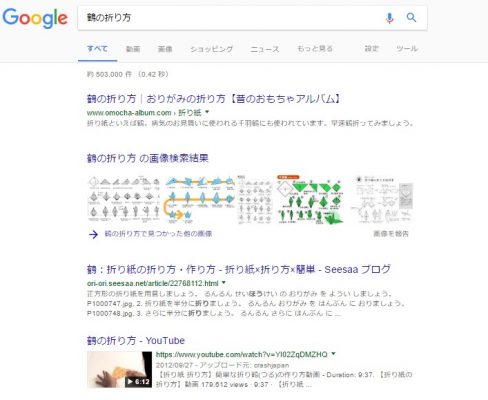Click the arrow icon for more images
The height and width of the screenshot is (400, 488).
pos(93,234)
